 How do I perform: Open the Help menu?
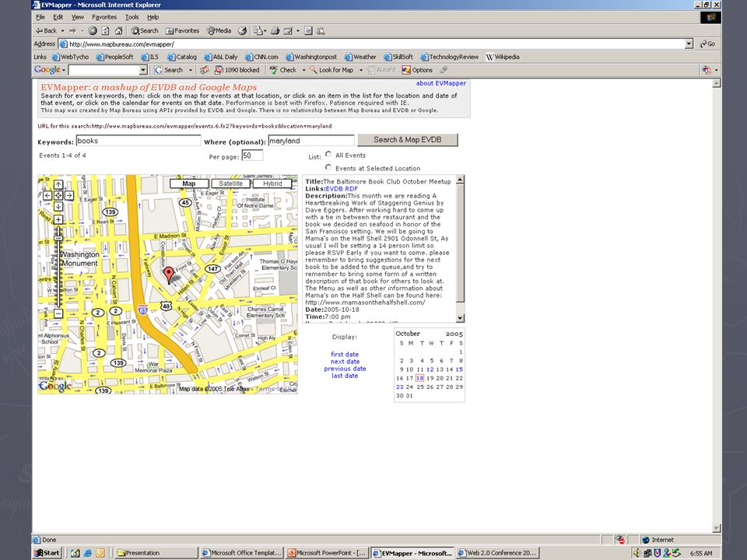pos(153,17)
